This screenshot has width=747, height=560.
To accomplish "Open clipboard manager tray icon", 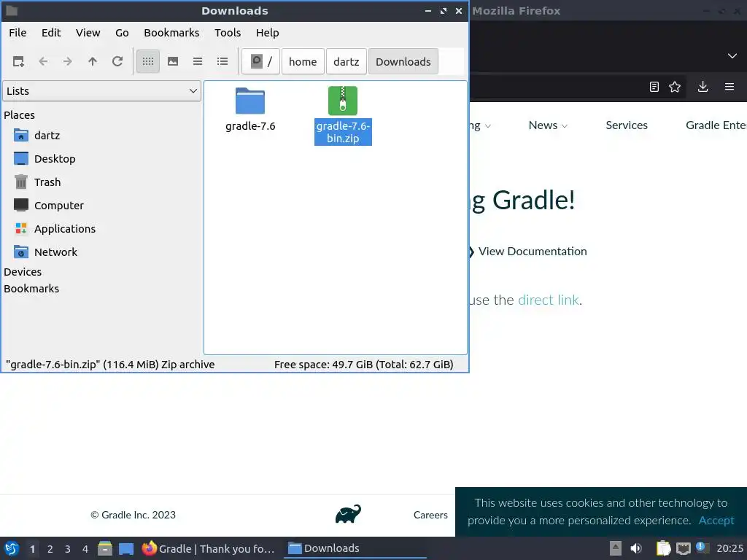I will (663, 548).
